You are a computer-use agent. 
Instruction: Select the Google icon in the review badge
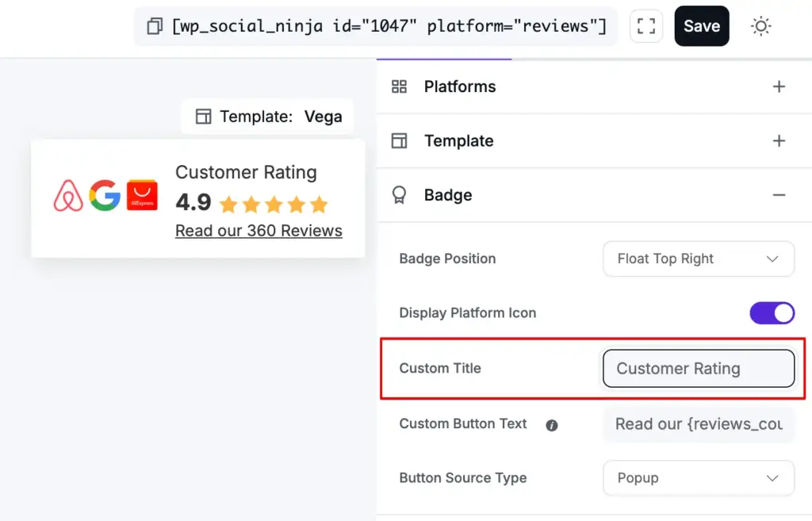tap(104, 195)
